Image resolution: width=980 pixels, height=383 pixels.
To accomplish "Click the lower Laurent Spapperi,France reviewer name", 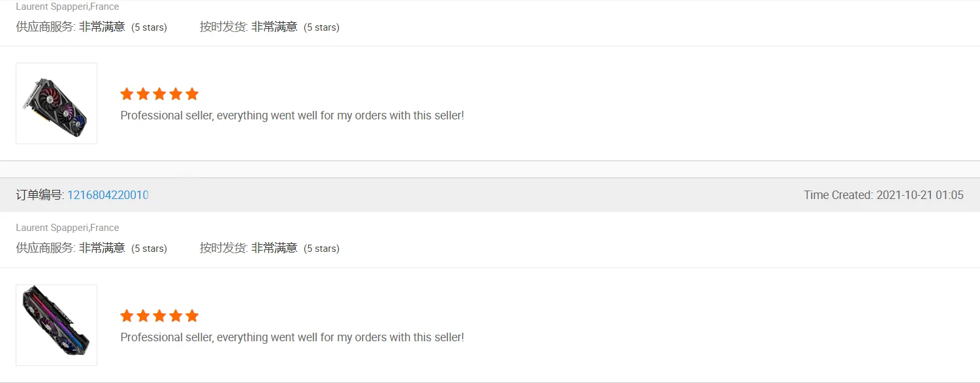I will (67, 228).
